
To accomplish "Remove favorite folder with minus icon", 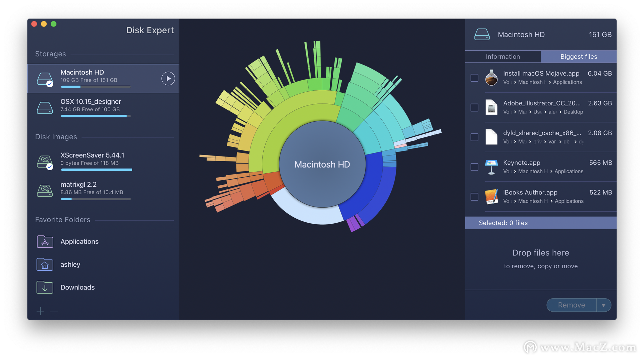I will tap(54, 311).
